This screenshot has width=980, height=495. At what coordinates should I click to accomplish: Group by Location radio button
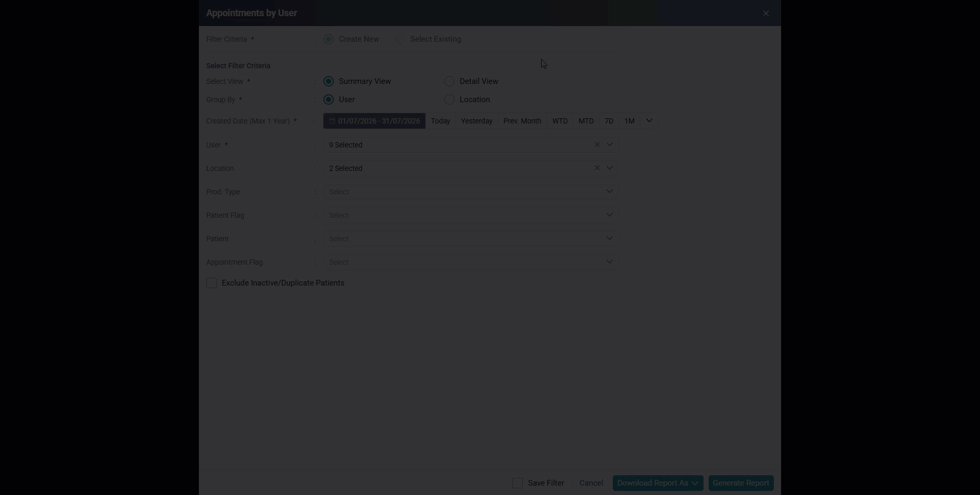(x=449, y=100)
